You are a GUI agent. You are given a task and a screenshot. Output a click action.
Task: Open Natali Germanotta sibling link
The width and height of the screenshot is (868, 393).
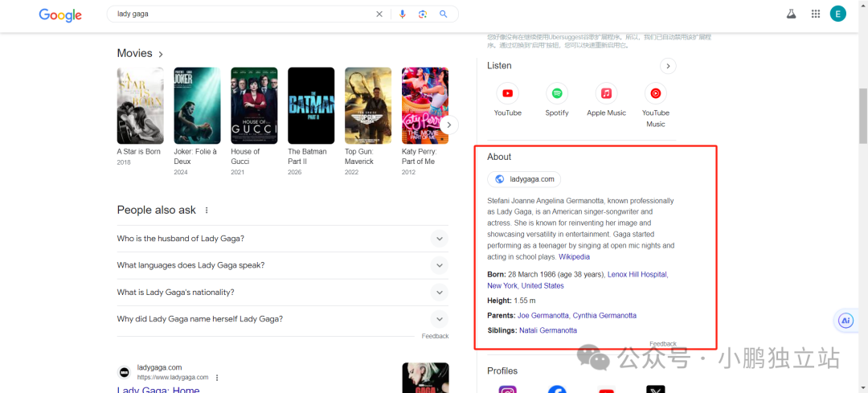coord(548,330)
